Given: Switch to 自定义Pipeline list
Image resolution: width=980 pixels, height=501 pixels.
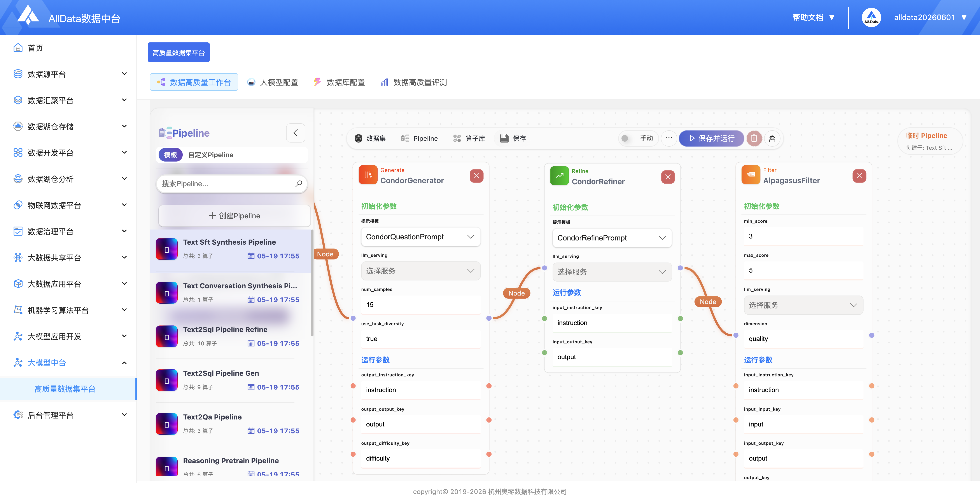Looking at the screenshot, I should [210, 155].
